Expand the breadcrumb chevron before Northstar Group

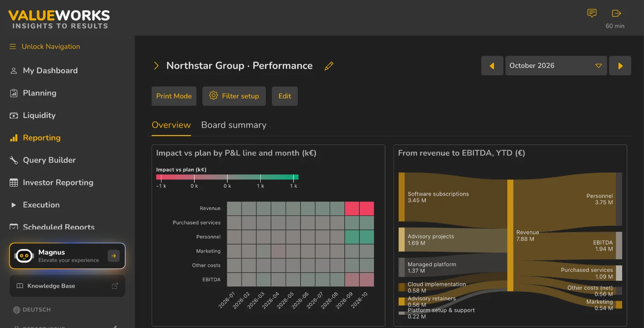(156, 66)
